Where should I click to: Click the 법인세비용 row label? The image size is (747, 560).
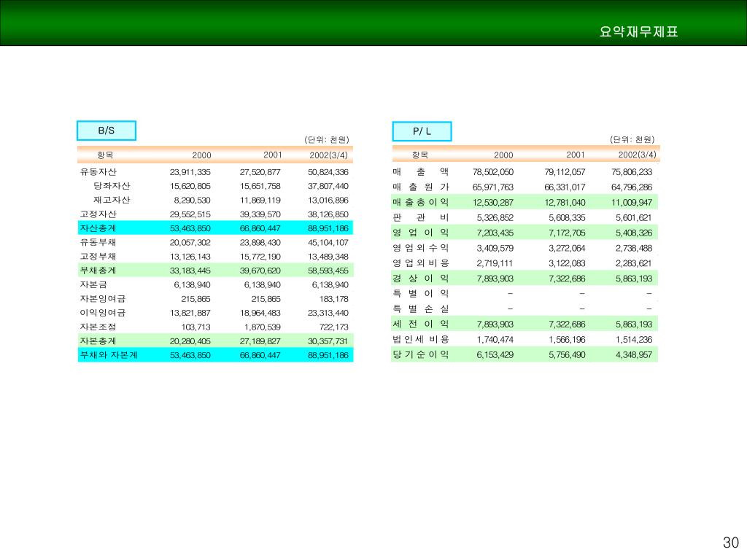coord(421,339)
